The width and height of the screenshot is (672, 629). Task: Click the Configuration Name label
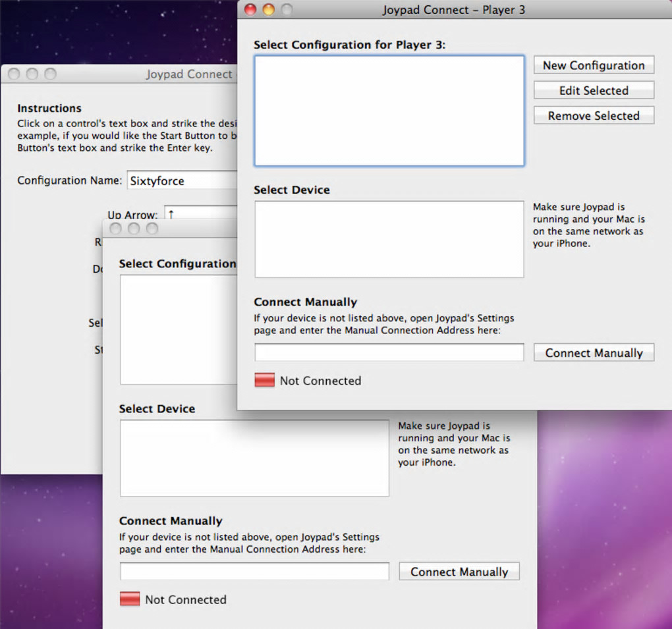tap(70, 180)
